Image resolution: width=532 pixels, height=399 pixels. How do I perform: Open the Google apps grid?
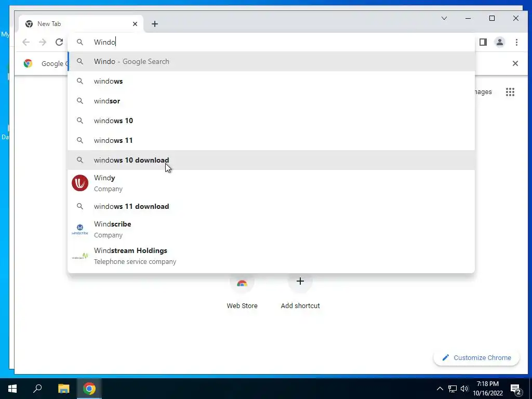(x=510, y=92)
